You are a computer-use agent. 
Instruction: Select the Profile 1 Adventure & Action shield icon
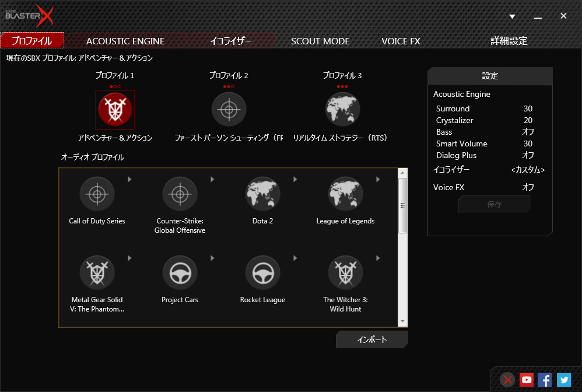click(115, 110)
